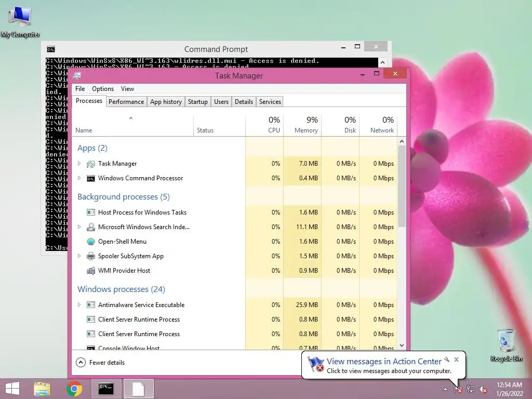
Task: Sort by Memory column header
Action: (x=302, y=125)
